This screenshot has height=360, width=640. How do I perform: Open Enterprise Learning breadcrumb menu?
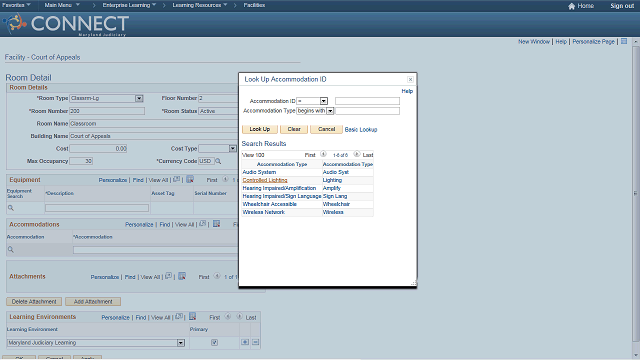[129, 5]
